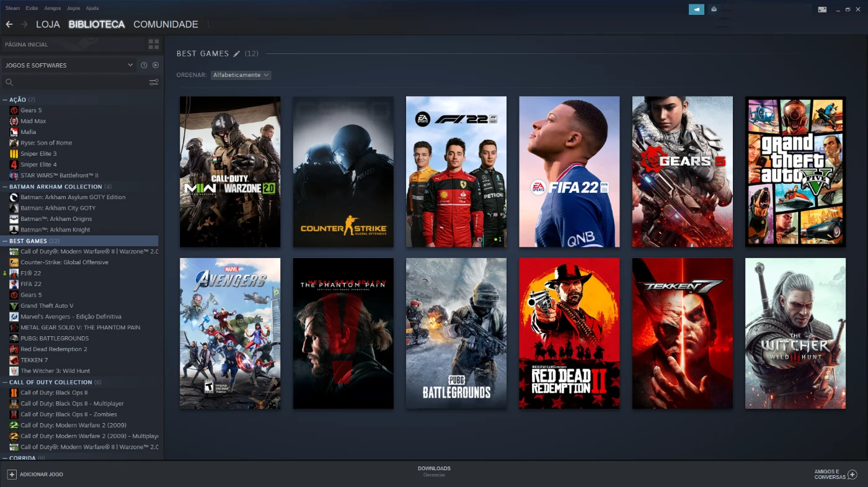Open The Phantom Pain cover thumbnail
The image size is (868, 487).
(x=343, y=334)
